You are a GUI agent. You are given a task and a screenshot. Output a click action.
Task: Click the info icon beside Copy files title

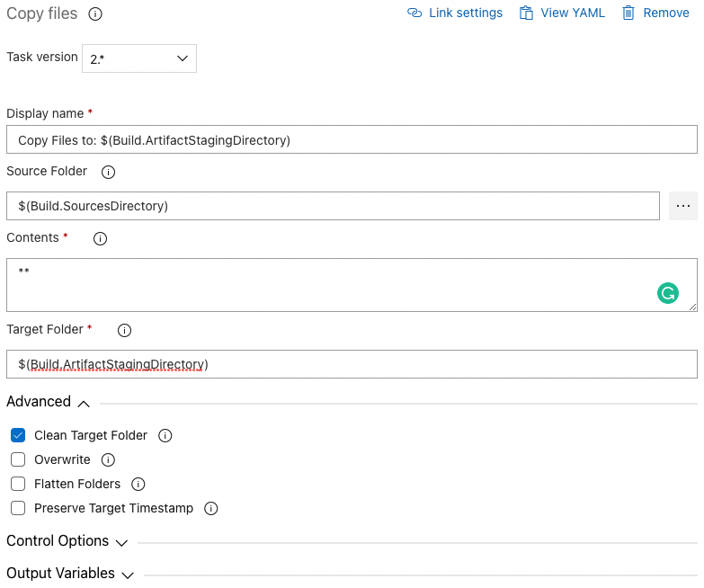[x=95, y=14]
